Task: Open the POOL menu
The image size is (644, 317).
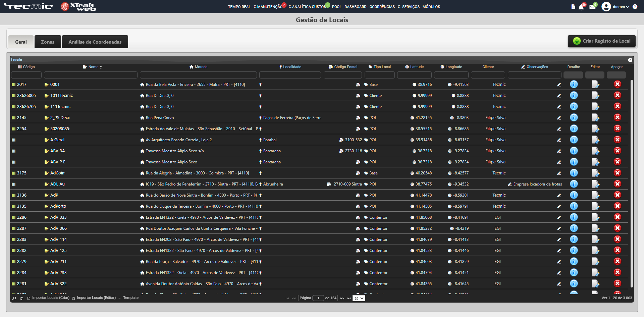Action: [336, 7]
